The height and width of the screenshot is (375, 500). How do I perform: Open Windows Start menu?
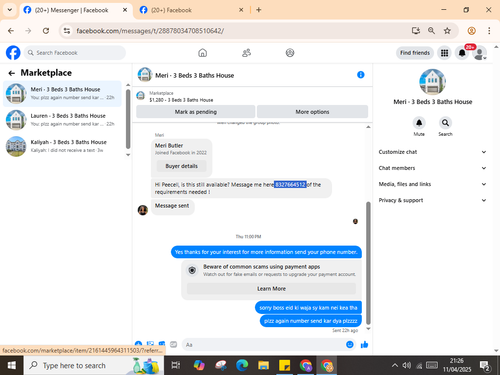tap(12, 366)
